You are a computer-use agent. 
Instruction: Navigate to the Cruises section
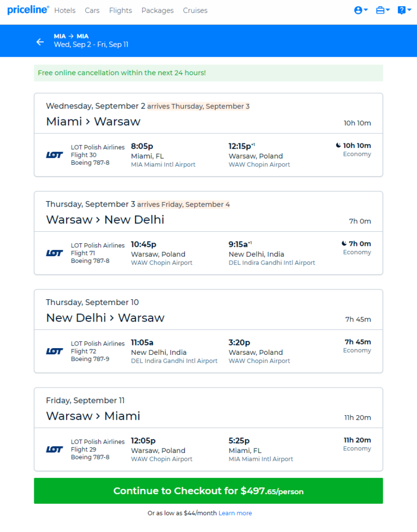click(x=195, y=10)
